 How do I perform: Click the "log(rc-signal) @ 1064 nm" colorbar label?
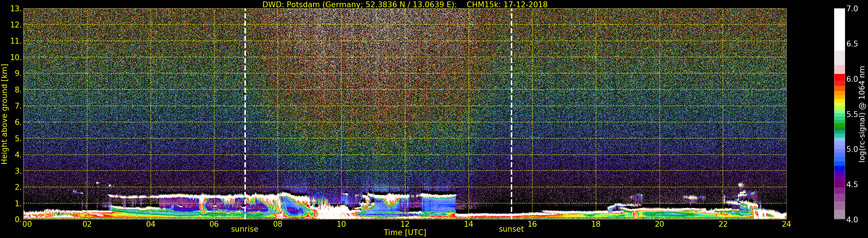click(863, 114)
